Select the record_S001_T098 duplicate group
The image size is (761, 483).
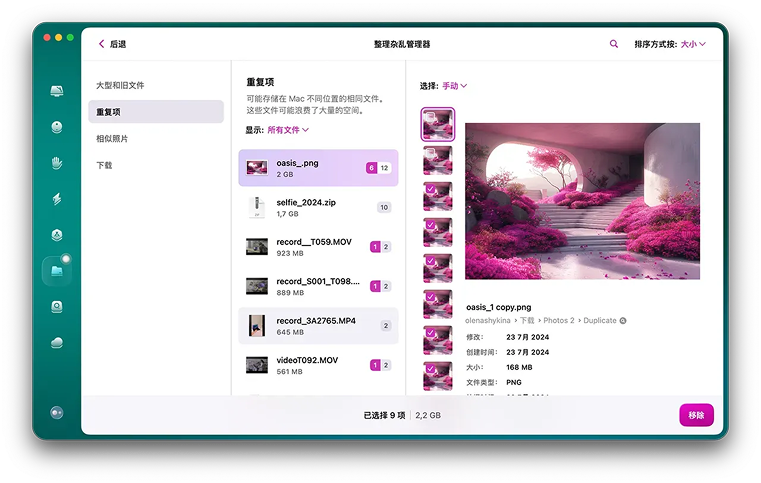pyautogui.click(x=318, y=286)
